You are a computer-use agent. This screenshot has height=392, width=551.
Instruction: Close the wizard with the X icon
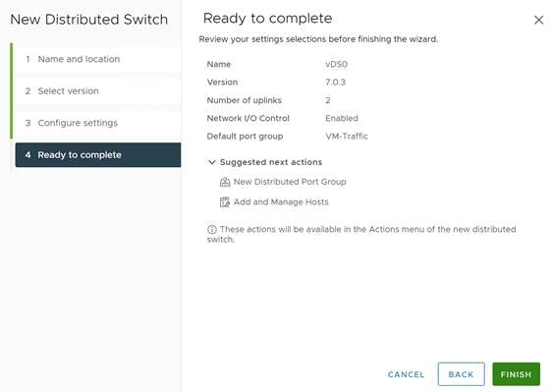[x=538, y=20]
